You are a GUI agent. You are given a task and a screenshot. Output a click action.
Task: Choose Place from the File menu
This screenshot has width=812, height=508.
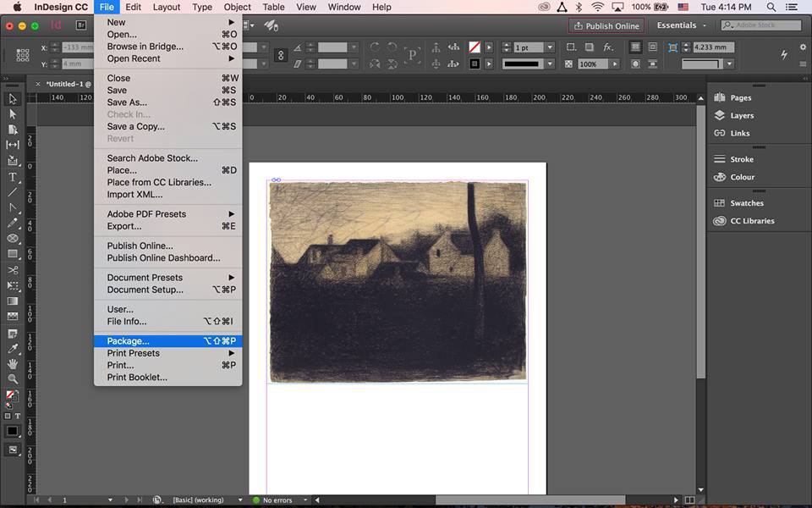pos(167,170)
